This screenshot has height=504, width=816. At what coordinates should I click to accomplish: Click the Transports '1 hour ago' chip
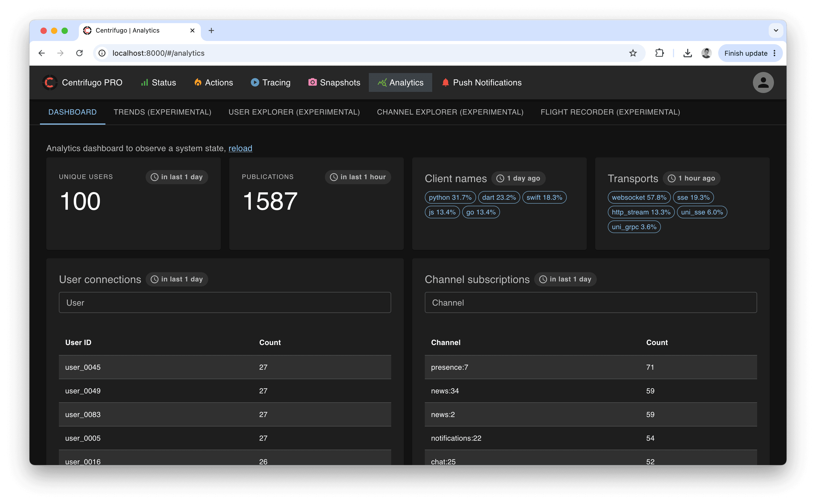[691, 178]
